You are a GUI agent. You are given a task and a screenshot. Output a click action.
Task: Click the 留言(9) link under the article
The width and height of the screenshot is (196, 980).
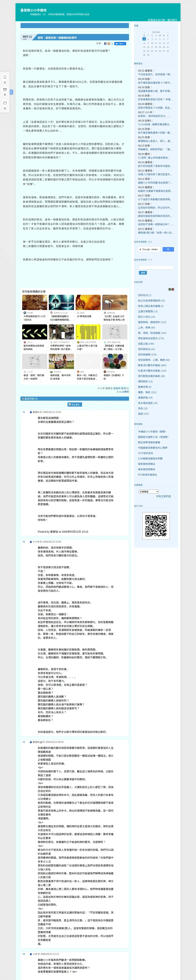(x=125, y=388)
